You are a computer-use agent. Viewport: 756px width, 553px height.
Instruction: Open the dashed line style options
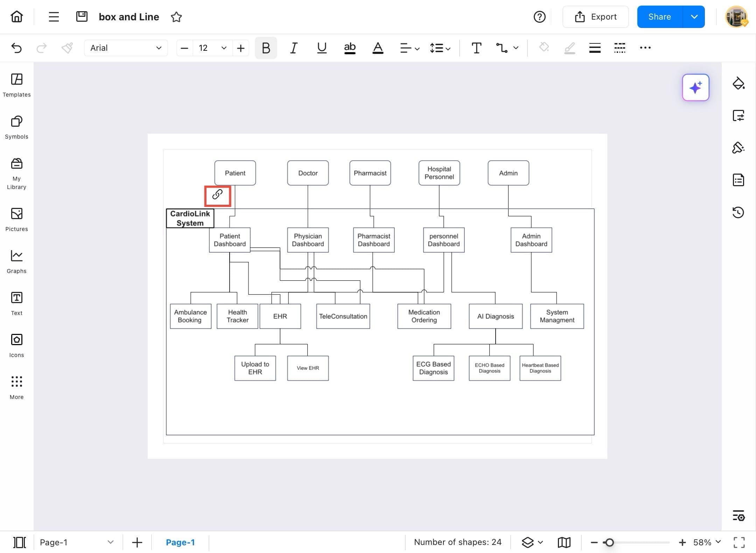click(x=619, y=48)
